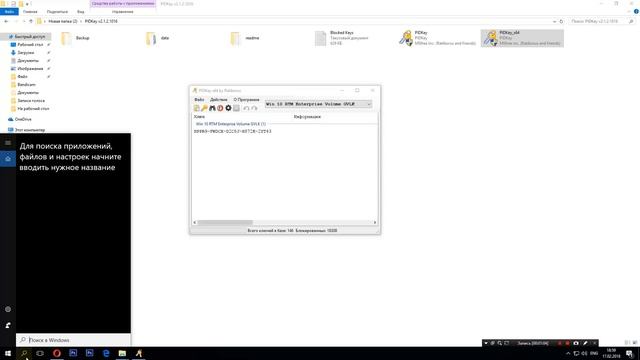
Task: Click the volume icon in system tray
Action: tap(584, 353)
